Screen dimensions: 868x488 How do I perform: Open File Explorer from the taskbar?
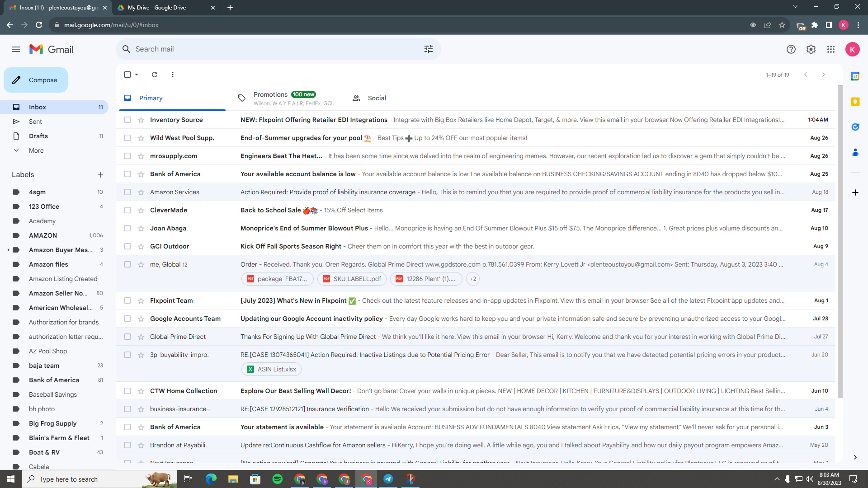point(233,479)
